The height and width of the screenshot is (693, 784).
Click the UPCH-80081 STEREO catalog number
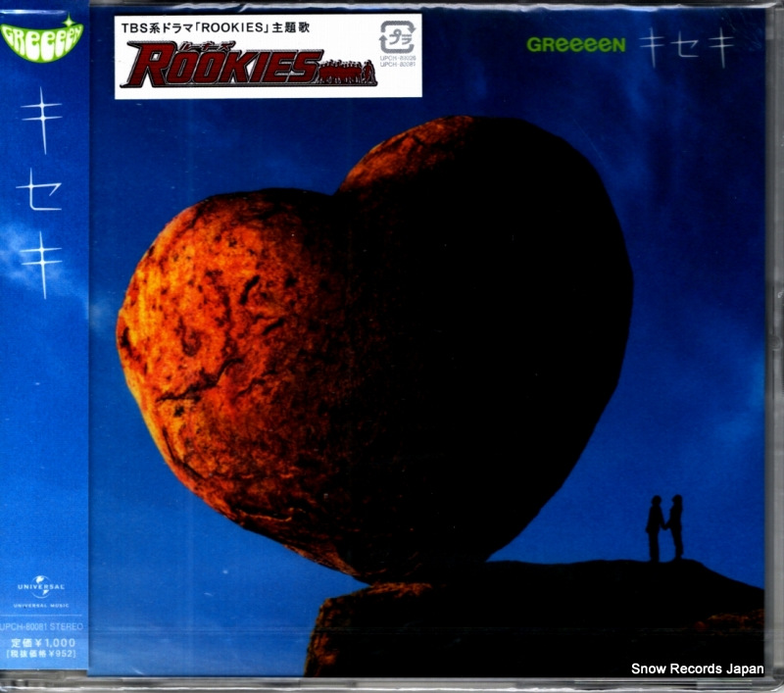[x=42, y=626]
